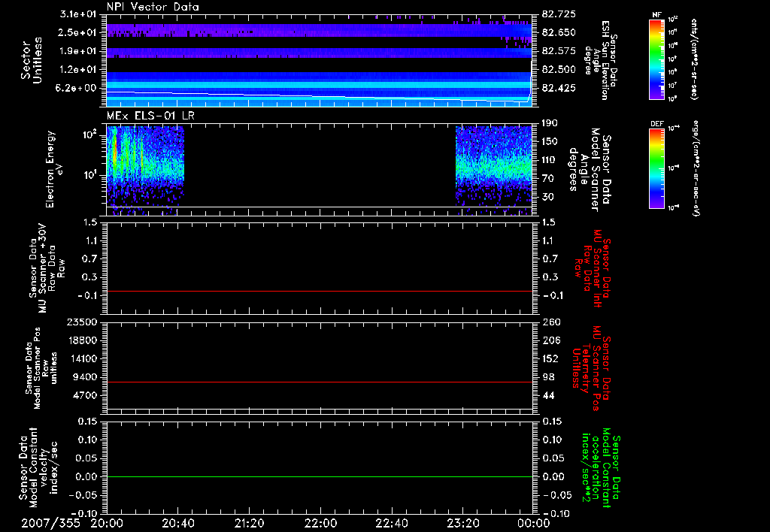
Task: Click the green constant velocity line
Action: point(320,477)
